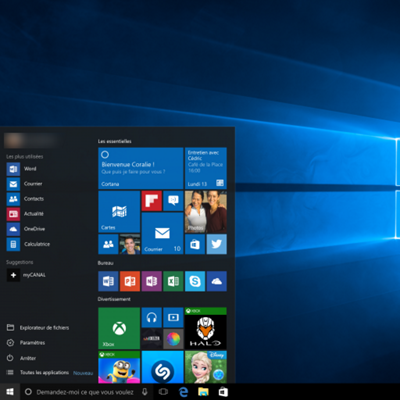This screenshot has width=400, height=400.
Task: Open the Shazam tile
Action: (x=162, y=367)
